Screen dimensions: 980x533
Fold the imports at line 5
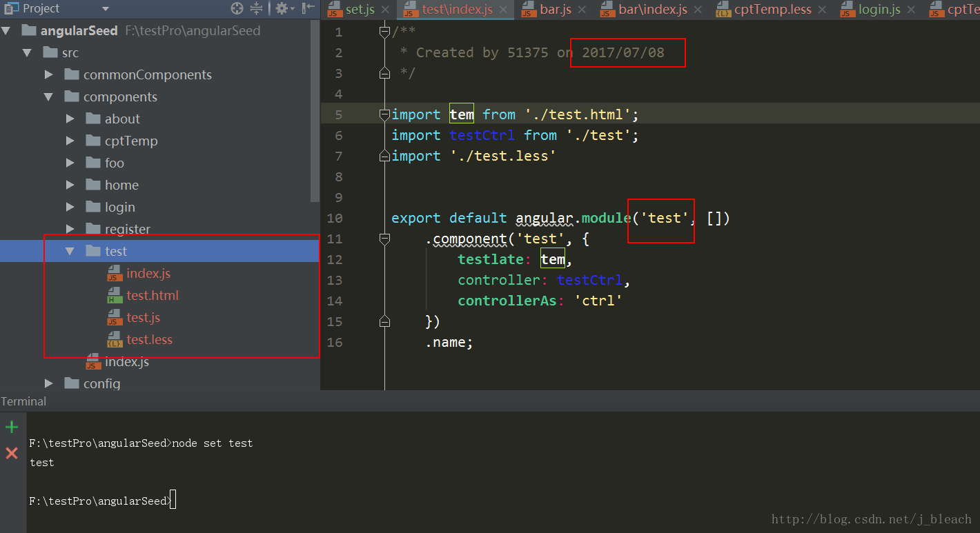tap(384, 114)
